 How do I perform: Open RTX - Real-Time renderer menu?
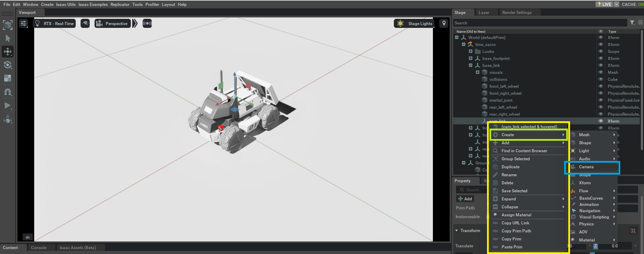coord(54,23)
